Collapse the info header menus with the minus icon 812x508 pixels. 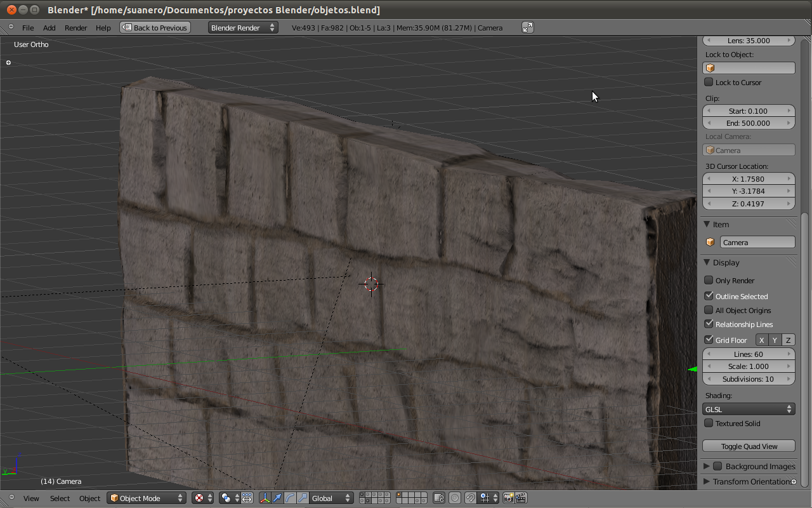(11, 27)
